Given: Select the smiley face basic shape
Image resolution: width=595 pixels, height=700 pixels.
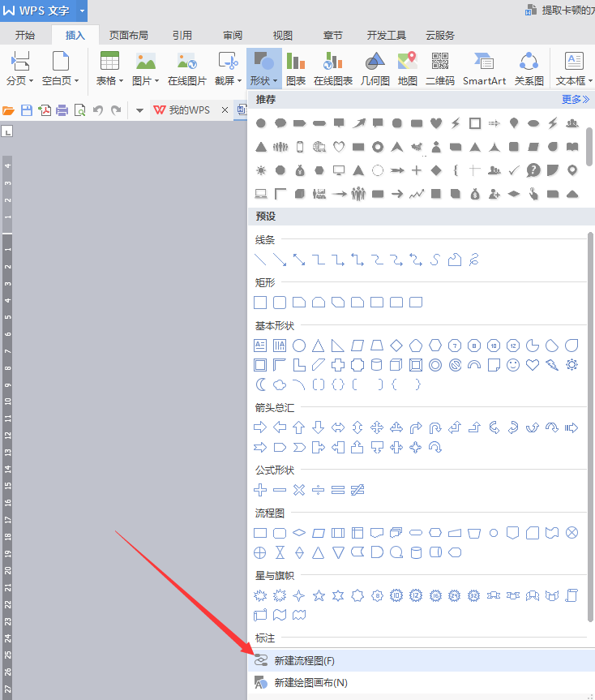Looking at the screenshot, I should point(513,365).
